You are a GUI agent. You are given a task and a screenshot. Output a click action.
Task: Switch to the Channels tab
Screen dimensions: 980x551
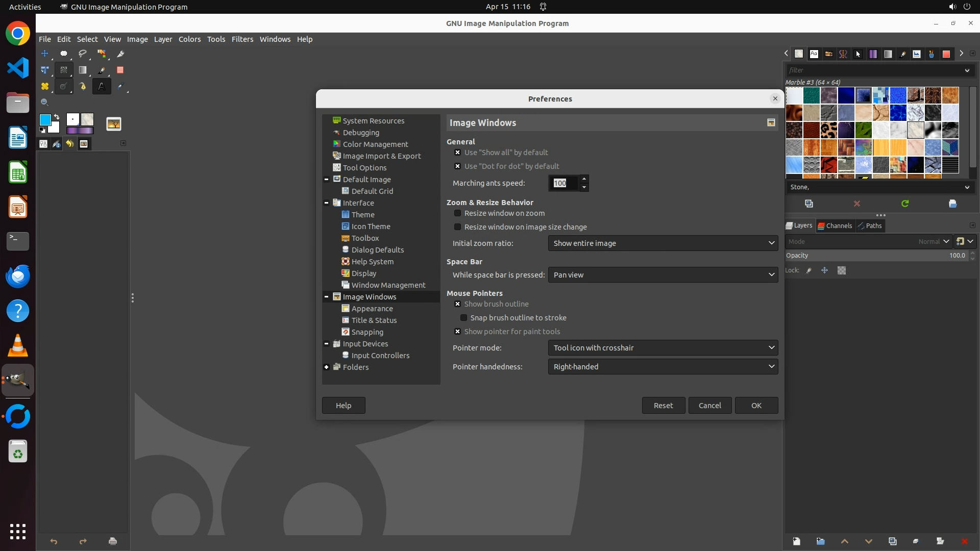[x=835, y=226]
